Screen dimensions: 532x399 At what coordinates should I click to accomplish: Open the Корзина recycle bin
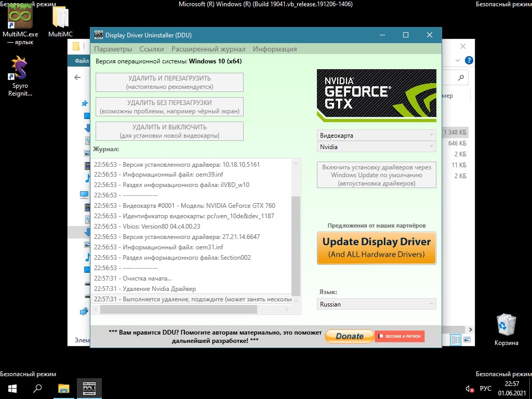point(506,330)
